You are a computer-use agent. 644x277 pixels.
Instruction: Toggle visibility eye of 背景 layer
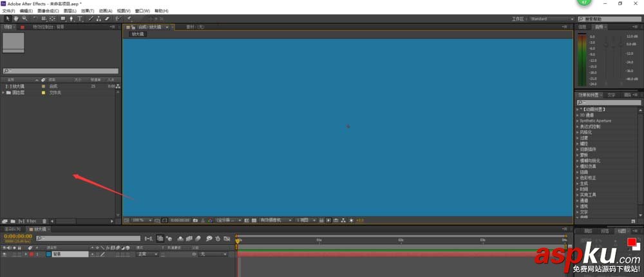point(4,254)
